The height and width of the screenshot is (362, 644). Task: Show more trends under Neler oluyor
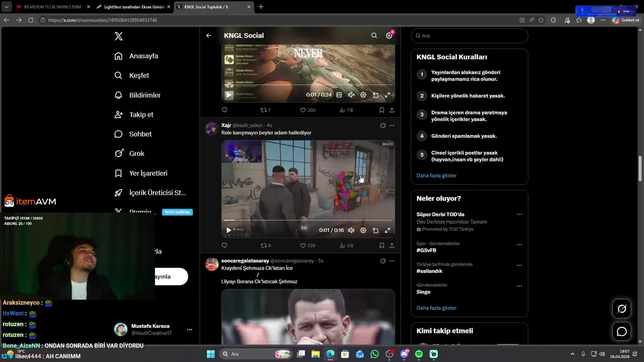point(436,308)
